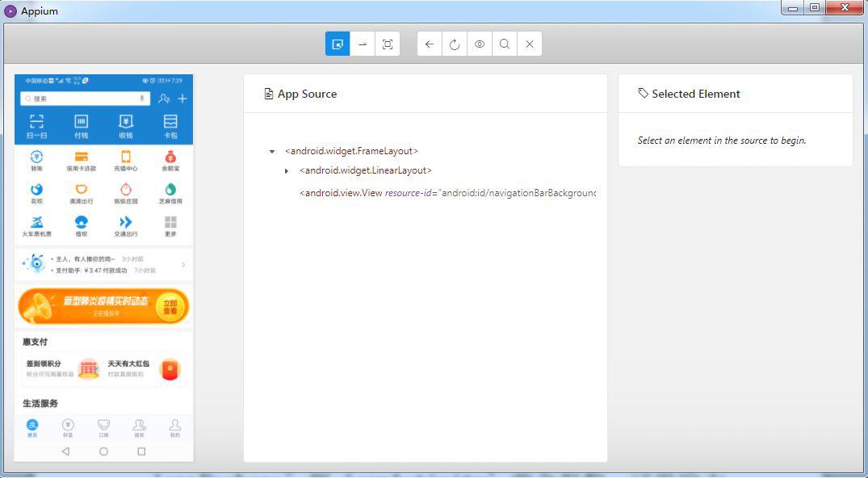Click the Appium logo in title bar

pyautogui.click(x=10, y=10)
